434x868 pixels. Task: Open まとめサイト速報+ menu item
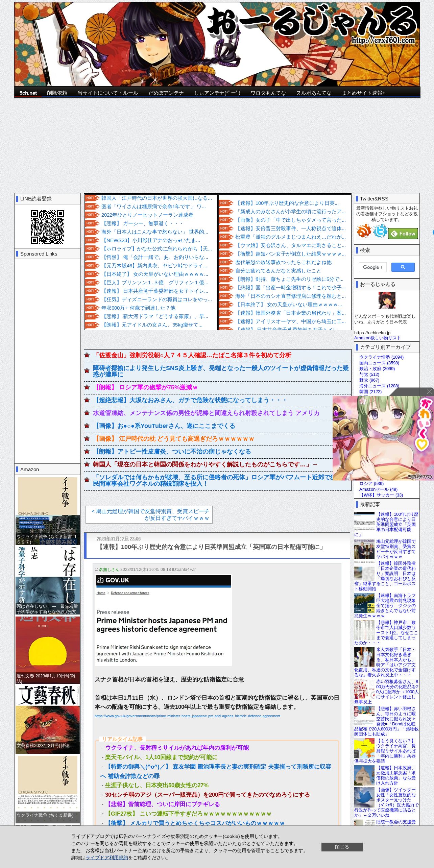click(x=363, y=93)
